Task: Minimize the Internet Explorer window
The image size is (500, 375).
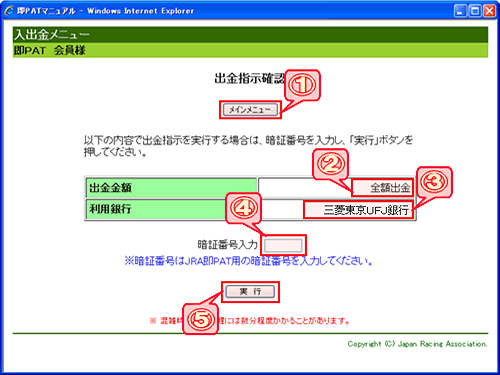Action: click(460, 11)
